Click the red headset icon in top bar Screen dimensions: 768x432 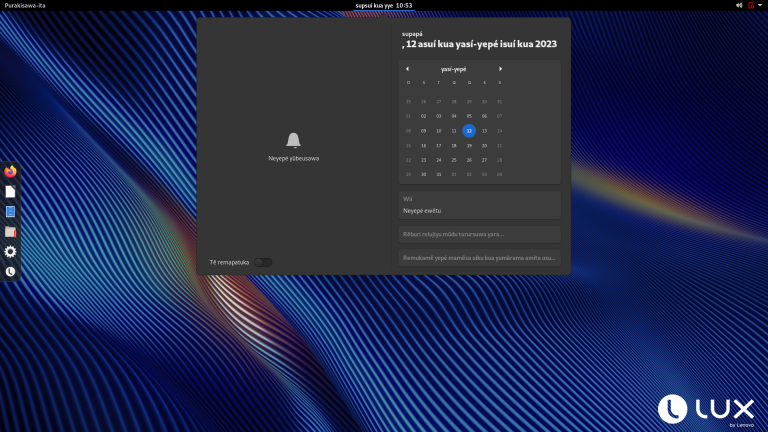(751, 5)
